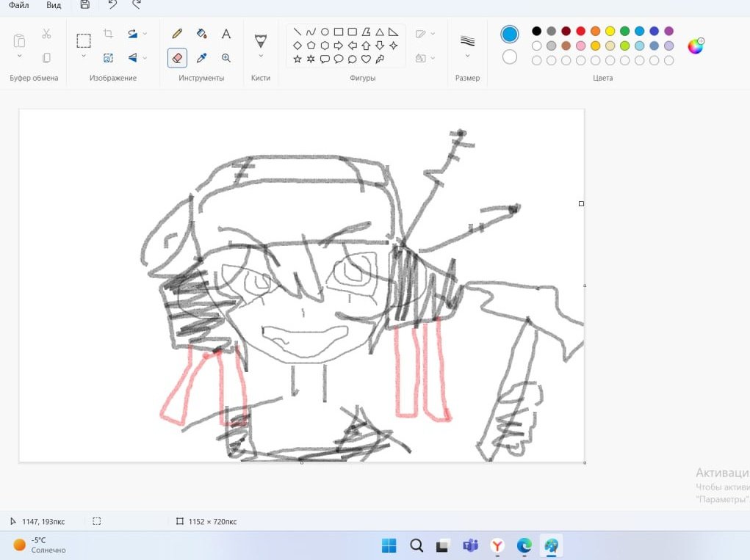750x560 pixels.
Task: Pick the Oval shape from Фигуры
Action: (325, 32)
